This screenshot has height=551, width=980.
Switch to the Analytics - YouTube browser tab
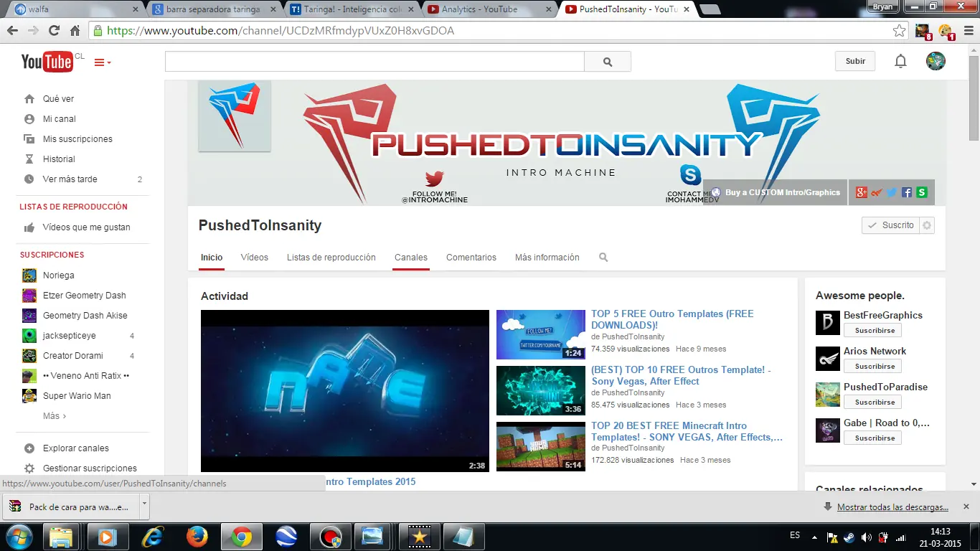point(489,9)
